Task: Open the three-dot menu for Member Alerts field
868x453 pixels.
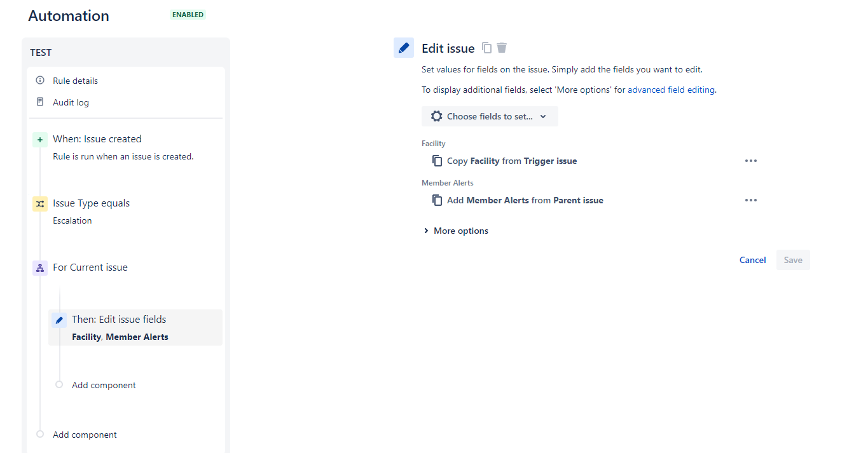Action: click(751, 200)
